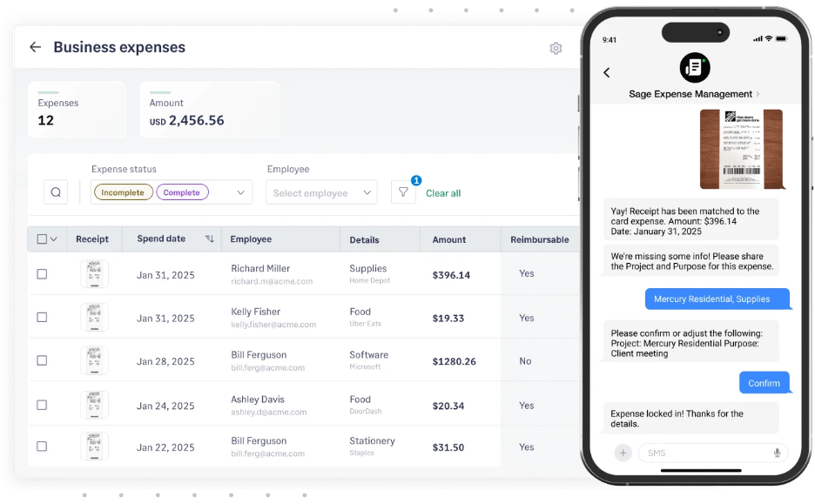
Task: Tap the phone battery status icon
Action: (782, 39)
